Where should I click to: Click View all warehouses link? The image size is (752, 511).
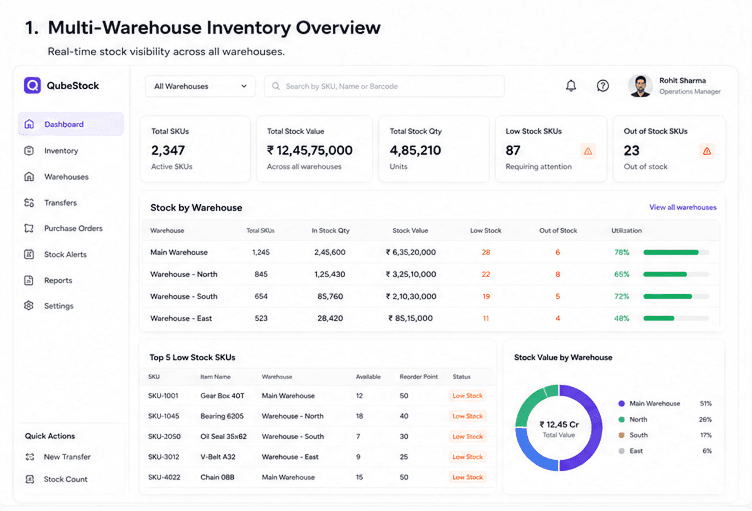pyautogui.click(x=683, y=207)
